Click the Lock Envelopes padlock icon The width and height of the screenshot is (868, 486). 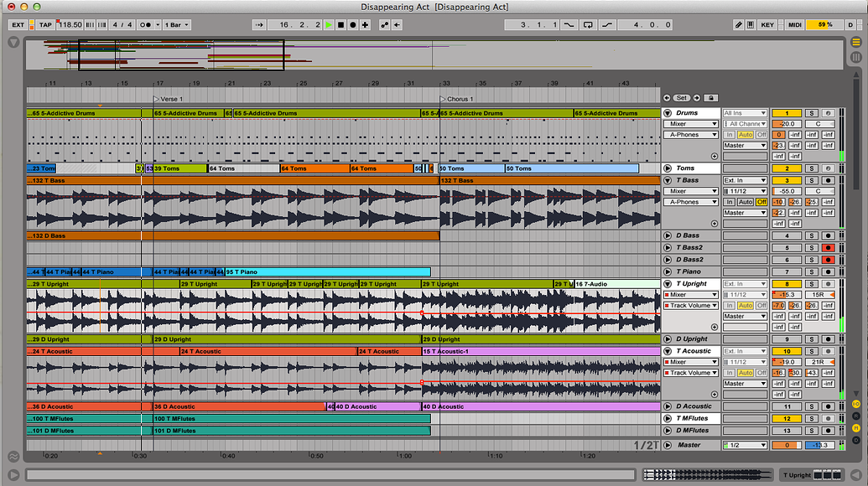711,98
